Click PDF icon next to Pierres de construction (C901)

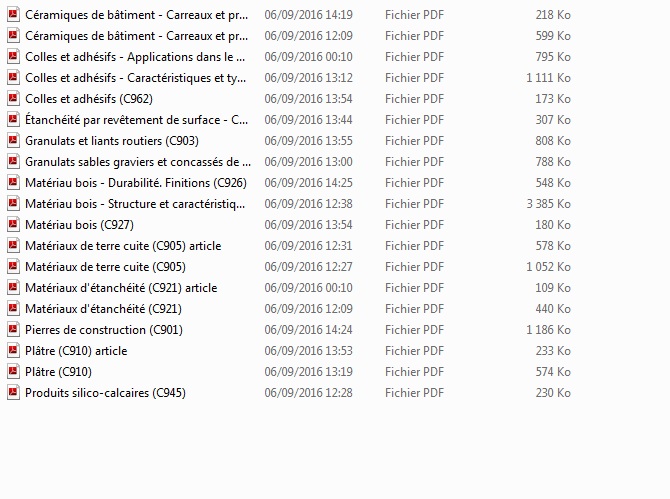pos(13,330)
